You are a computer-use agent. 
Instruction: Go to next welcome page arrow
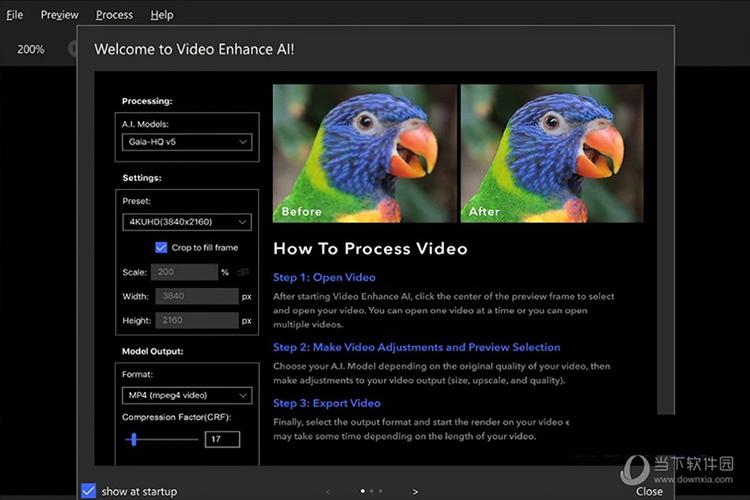[415, 491]
